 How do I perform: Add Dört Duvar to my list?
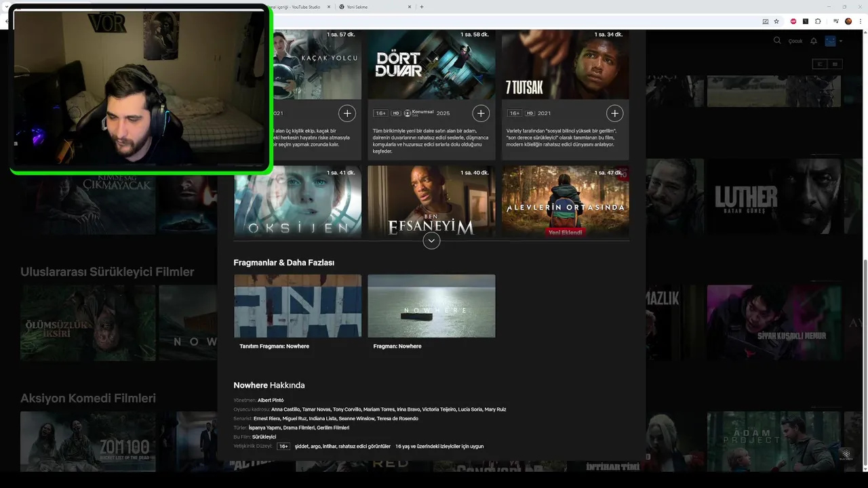click(x=481, y=113)
